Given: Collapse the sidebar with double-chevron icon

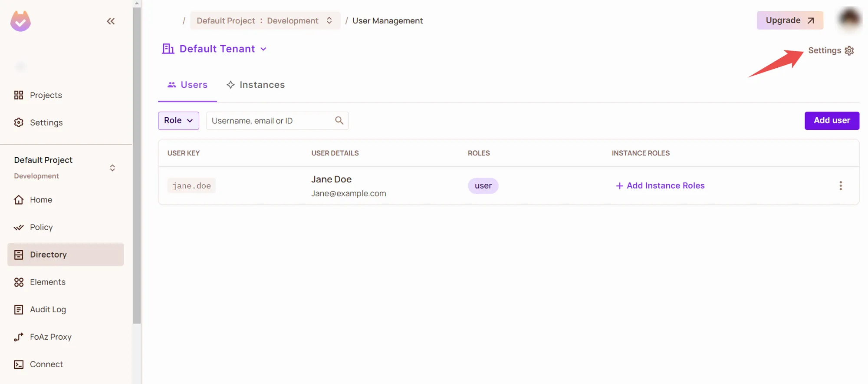Looking at the screenshot, I should pos(111,21).
